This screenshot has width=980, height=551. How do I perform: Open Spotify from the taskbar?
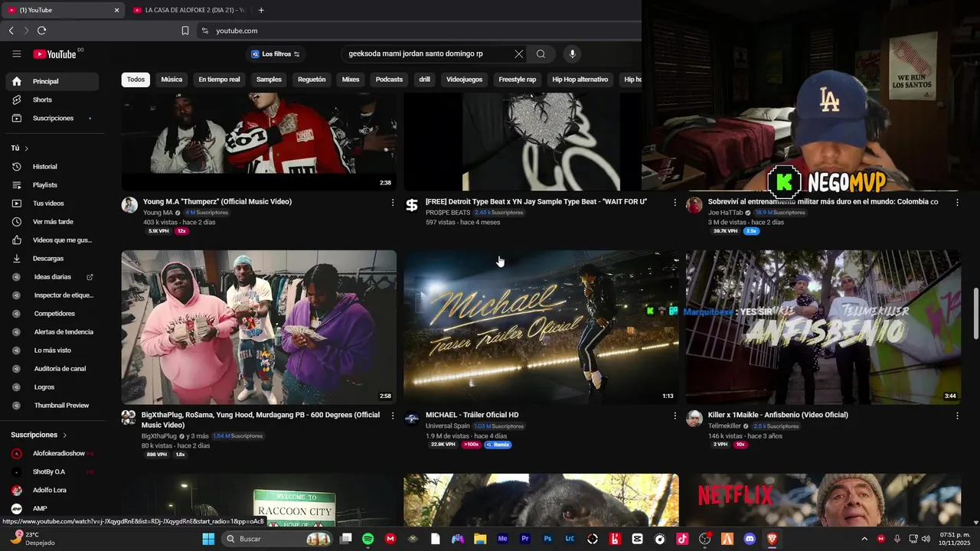[367, 539]
